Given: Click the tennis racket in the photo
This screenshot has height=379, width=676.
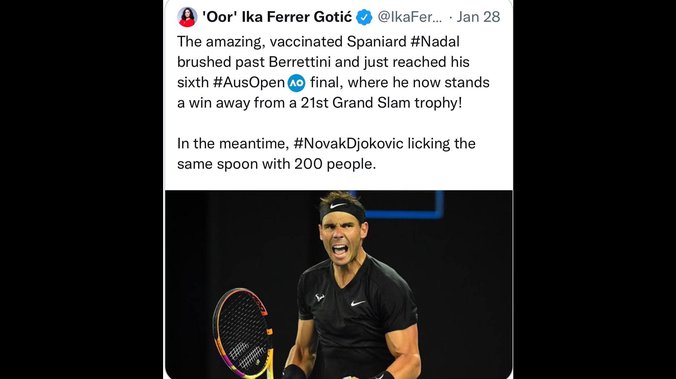Looking at the screenshot, I should point(244,332).
